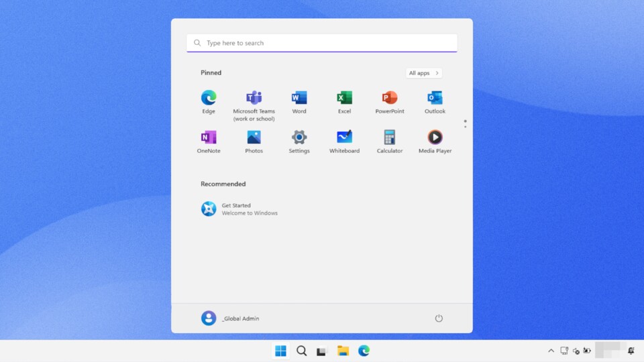Open Microsoft Edge from pinned apps

[x=209, y=102]
